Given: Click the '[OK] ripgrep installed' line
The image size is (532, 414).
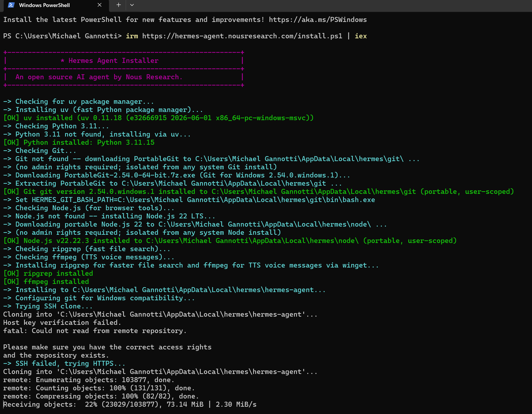Looking at the screenshot, I should tap(48, 273).
